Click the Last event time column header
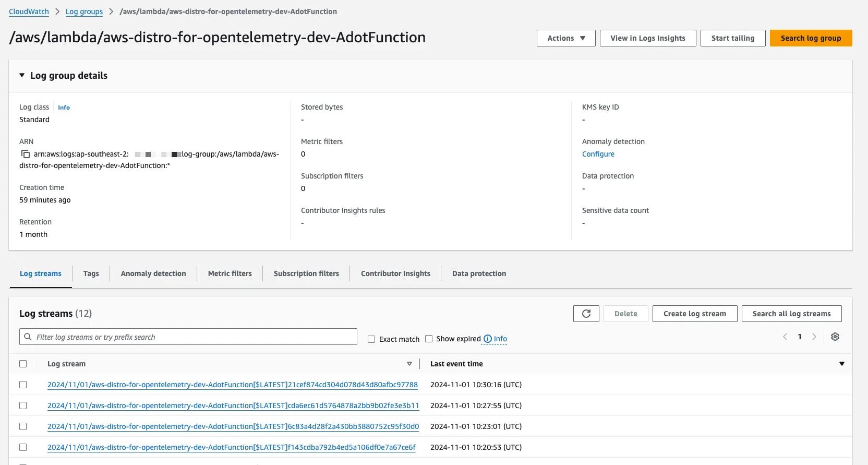This screenshot has height=465, width=868. pos(456,364)
